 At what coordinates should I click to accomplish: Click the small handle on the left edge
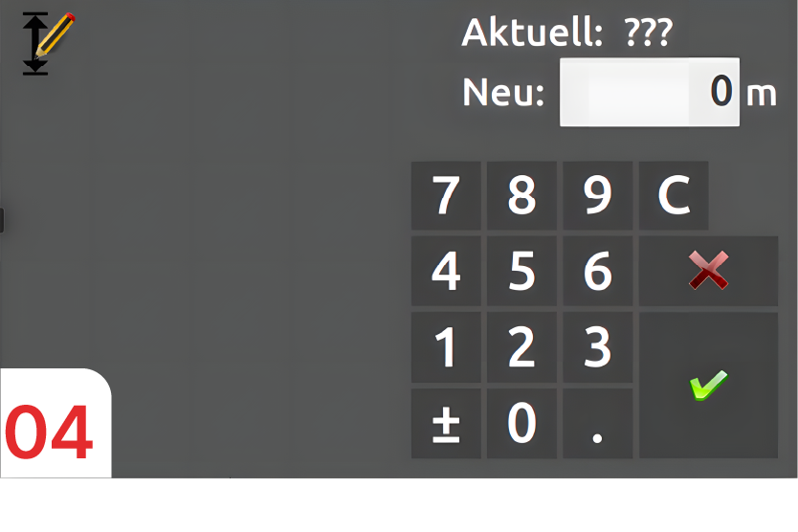point(2,220)
